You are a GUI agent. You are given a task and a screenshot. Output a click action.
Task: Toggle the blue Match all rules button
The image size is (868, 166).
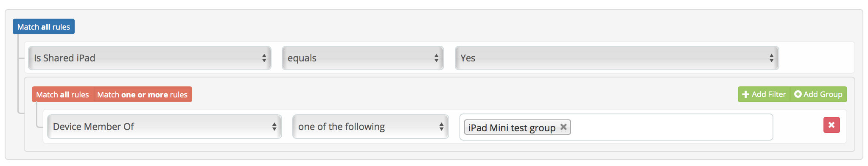(44, 26)
